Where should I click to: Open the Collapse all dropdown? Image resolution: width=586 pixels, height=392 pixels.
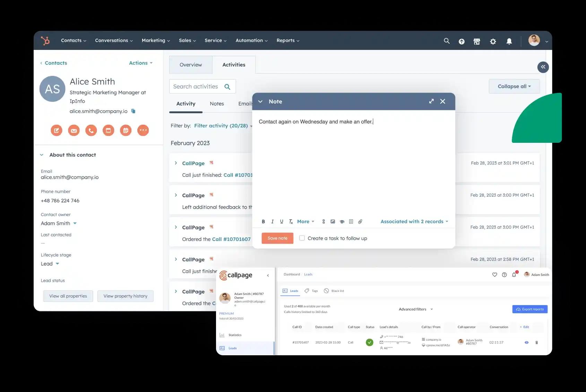click(x=514, y=86)
